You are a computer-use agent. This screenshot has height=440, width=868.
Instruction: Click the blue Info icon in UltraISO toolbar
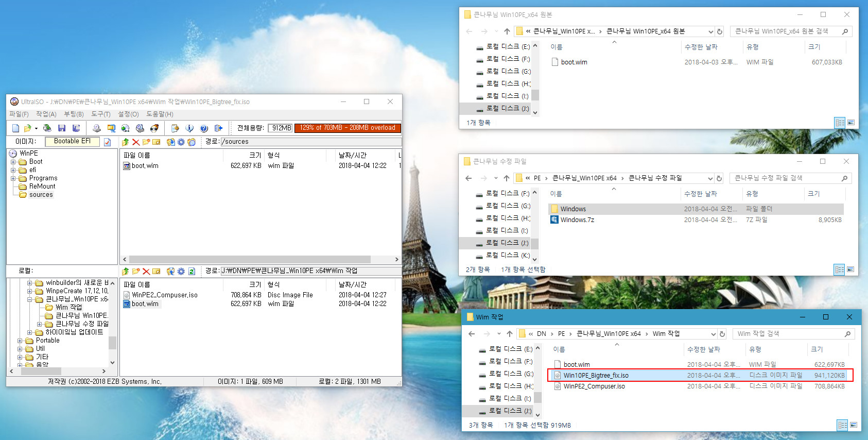[189, 128]
